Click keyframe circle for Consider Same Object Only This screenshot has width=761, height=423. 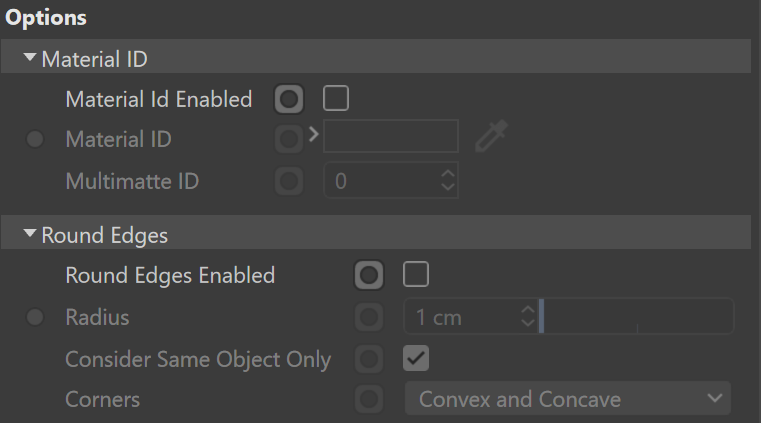pyautogui.click(x=369, y=359)
